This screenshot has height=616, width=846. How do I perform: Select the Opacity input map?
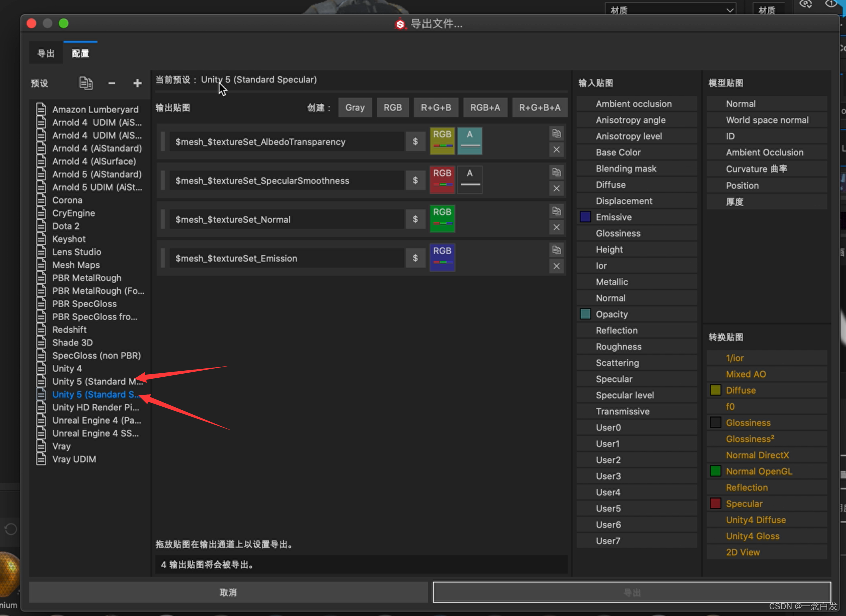coord(637,314)
